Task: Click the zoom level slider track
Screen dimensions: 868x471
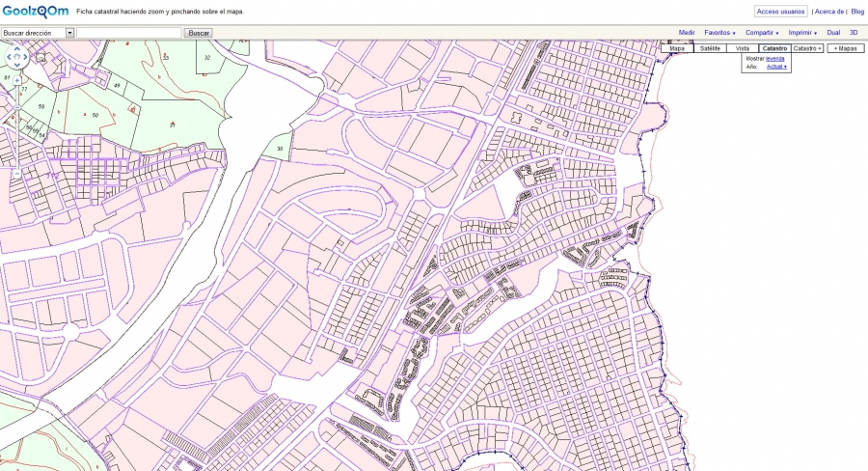Action: pyautogui.click(x=17, y=125)
